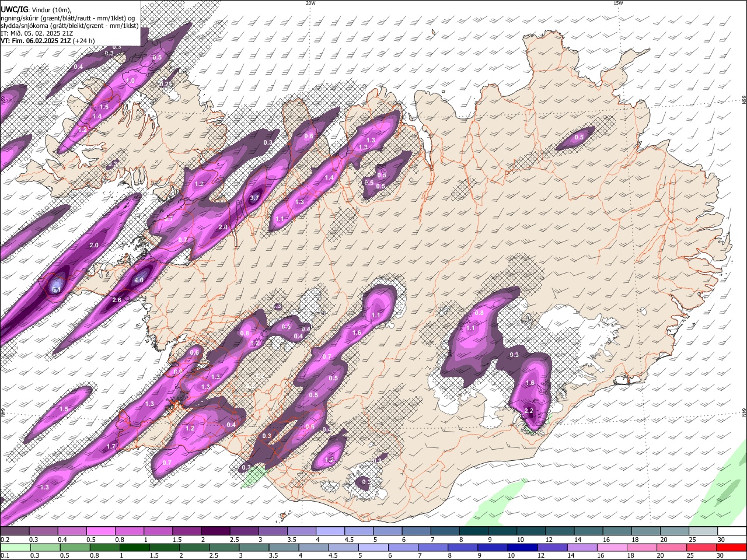
Task: Select the darkest green 1 swatch in the lower legend row
Action: tap(134, 547)
